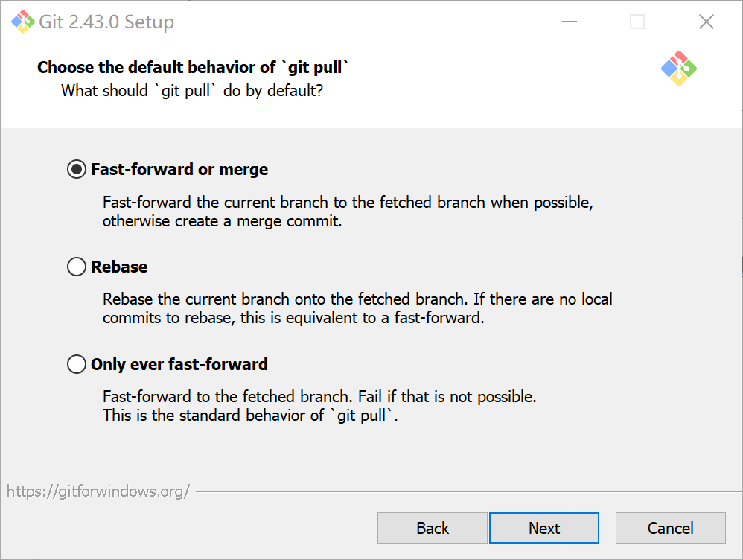Click the Git logo in the header
Viewport: 743px width, 560px height.
tap(678, 69)
